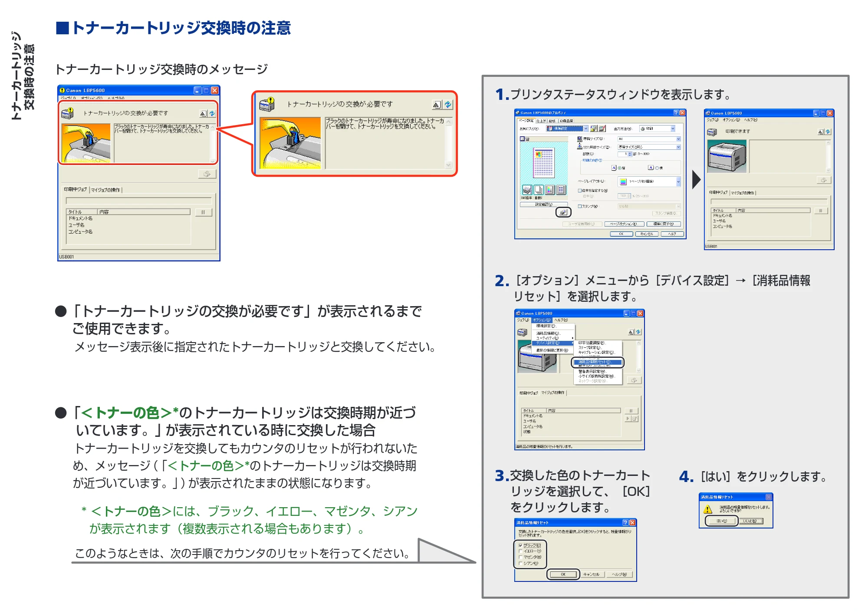This screenshot has width=868, height=614.
Task: Click the ? help button on properties dialog title bar
Action: pyautogui.click(x=676, y=112)
